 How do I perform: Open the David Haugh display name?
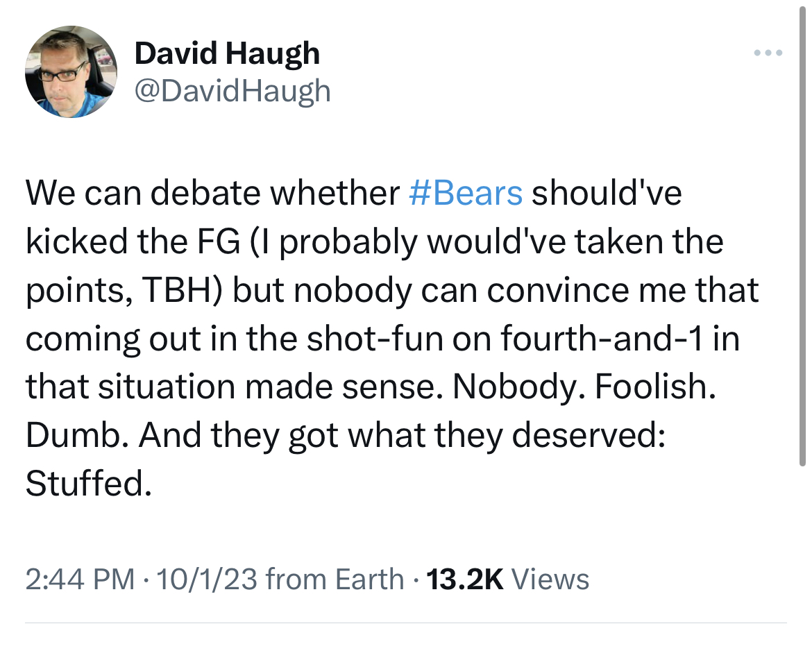(227, 53)
